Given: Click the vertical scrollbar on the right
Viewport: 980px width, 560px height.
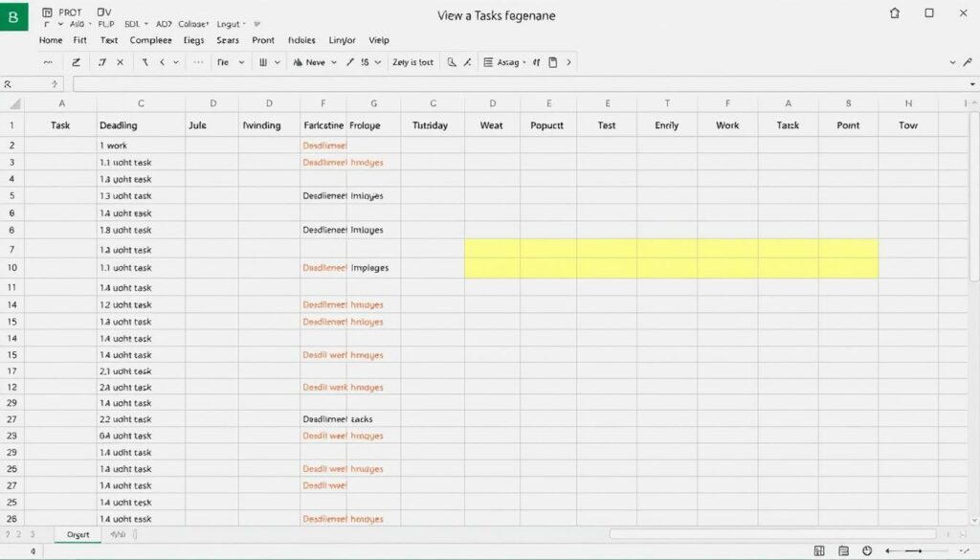Looking at the screenshot, I should point(973,197).
